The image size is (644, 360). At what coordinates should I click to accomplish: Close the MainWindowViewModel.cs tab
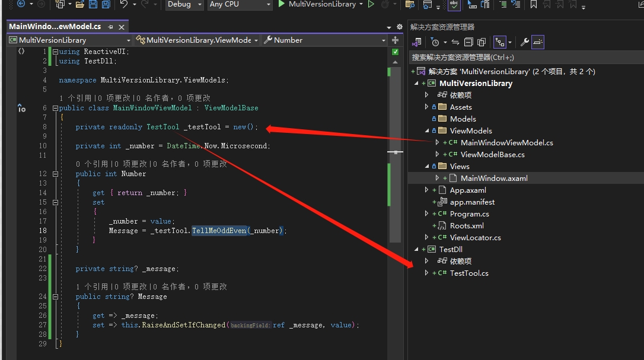point(122,27)
